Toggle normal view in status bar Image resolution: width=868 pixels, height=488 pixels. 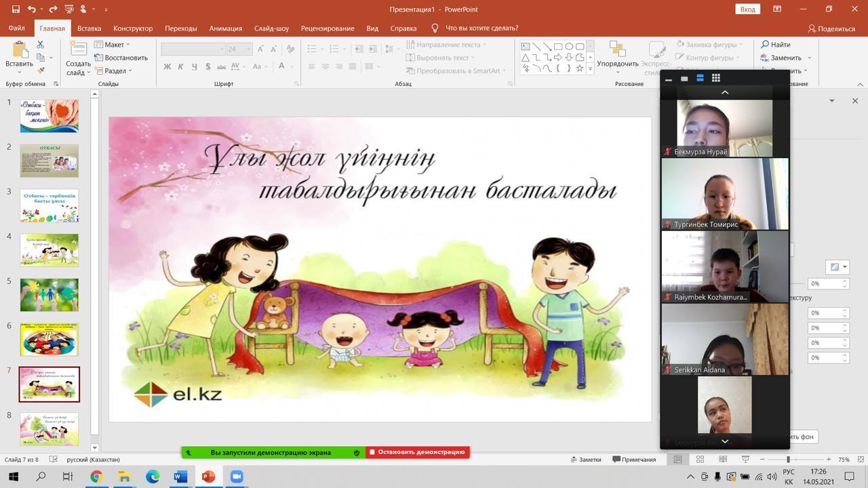click(x=677, y=460)
